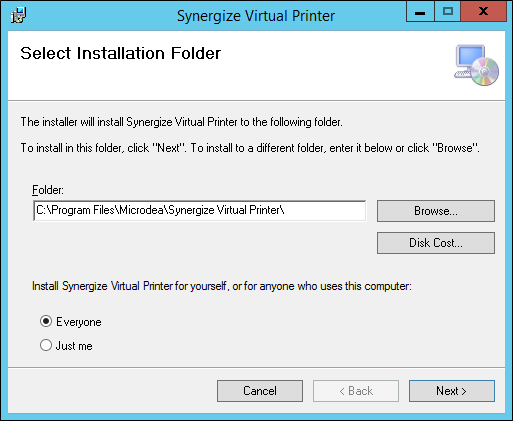
Task: Click the Select Installation Folder heading
Action: point(121,53)
